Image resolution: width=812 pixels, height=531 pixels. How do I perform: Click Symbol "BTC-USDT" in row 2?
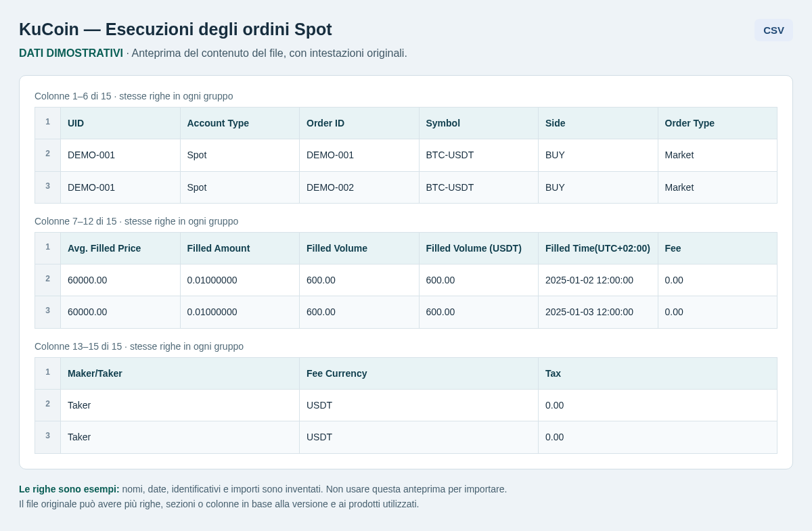coord(479,155)
